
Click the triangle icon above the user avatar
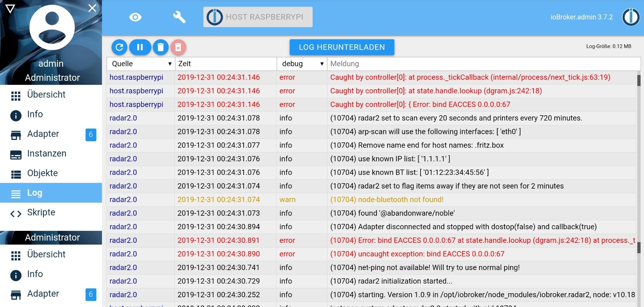click(10, 9)
